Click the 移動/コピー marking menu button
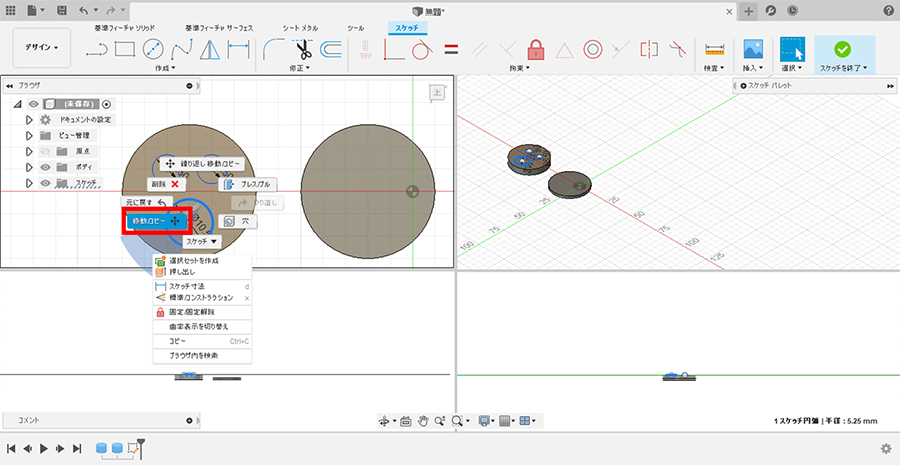This screenshot has width=900, height=465. (156, 220)
